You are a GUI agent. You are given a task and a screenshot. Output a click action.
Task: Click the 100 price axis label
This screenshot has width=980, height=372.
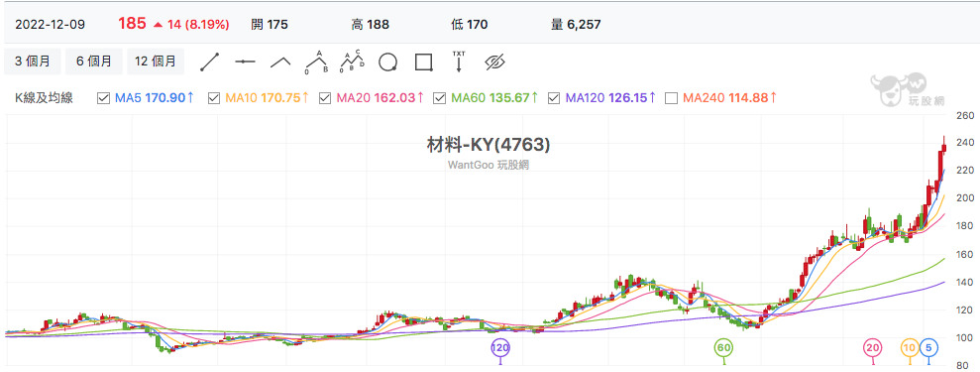click(965, 338)
